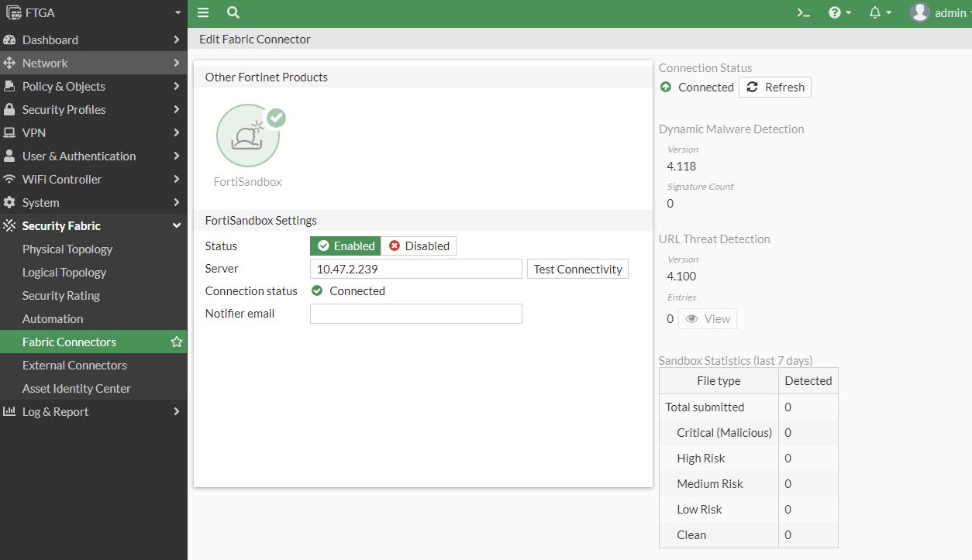Screen dimensions: 972x560
Task: Expand the Policy & Objects menu
Action: pos(93,86)
